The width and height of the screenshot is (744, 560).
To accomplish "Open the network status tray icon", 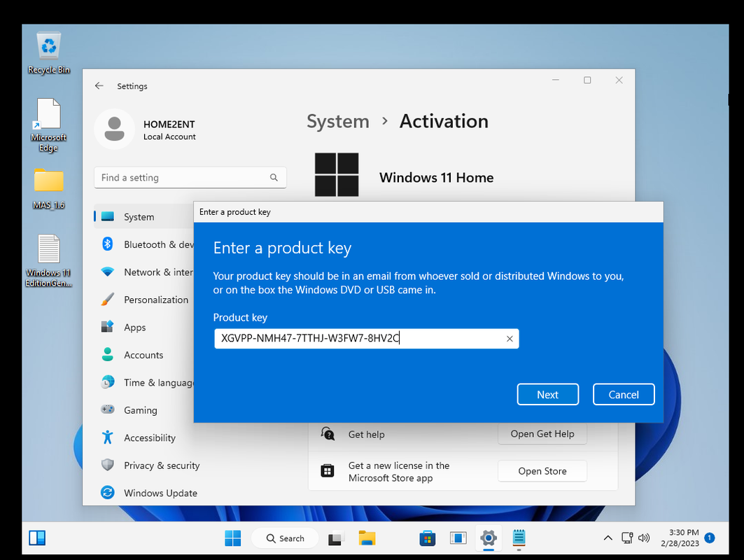I will click(627, 538).
